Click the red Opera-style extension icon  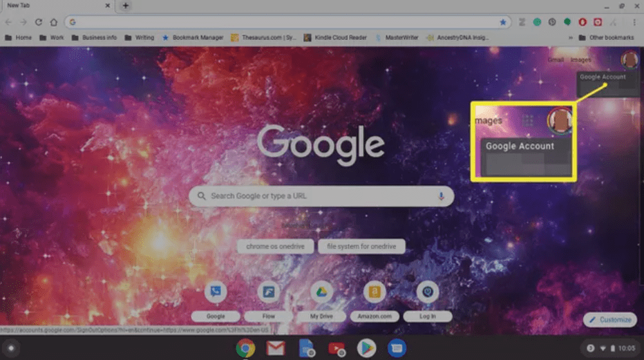[x=583, y=22]
